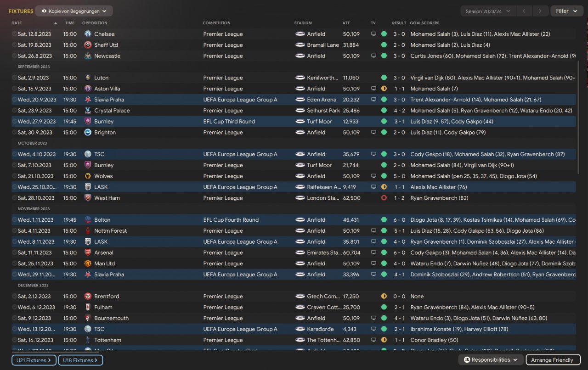Sort by the COMPETITION column header
Viewport: 588px width, 370px height.
coord(217,23)
